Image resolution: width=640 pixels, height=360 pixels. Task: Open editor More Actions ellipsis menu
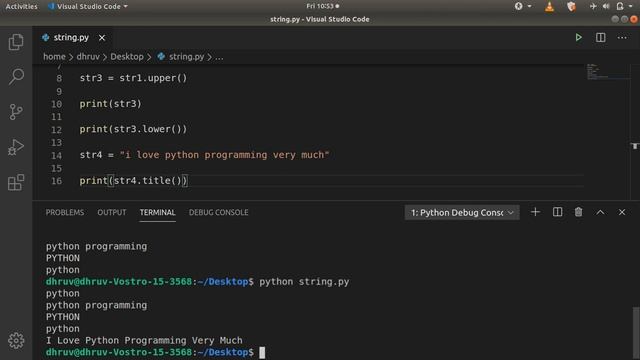tap(622, 38)
